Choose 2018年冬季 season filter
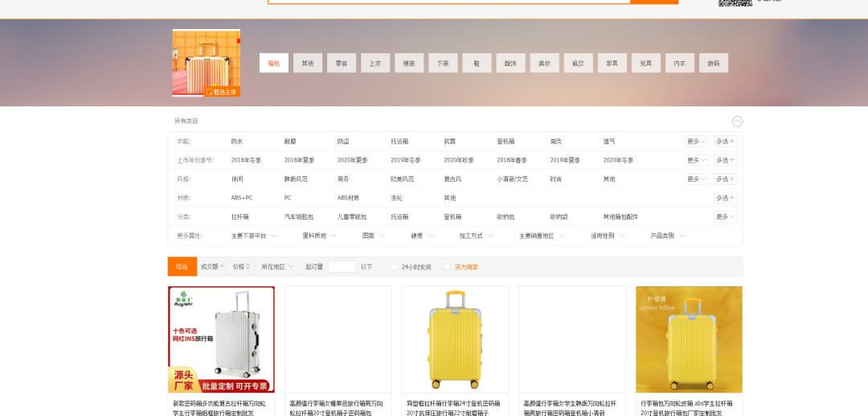868x416 pixels. (247, 160)
